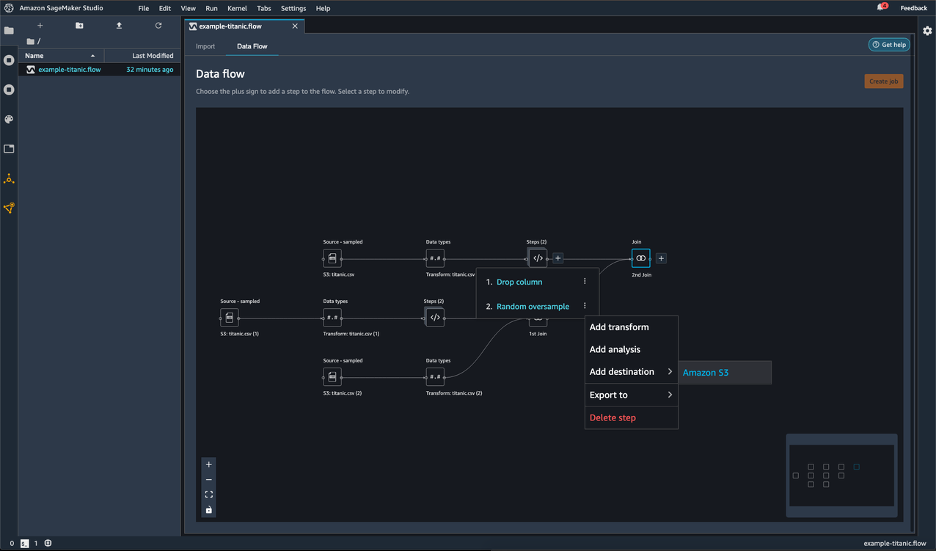Select the S3: titanic.csv (2) source node
The height and width of the screenshot is (552, 936).
pyautogui.click(x=332, y=377)
